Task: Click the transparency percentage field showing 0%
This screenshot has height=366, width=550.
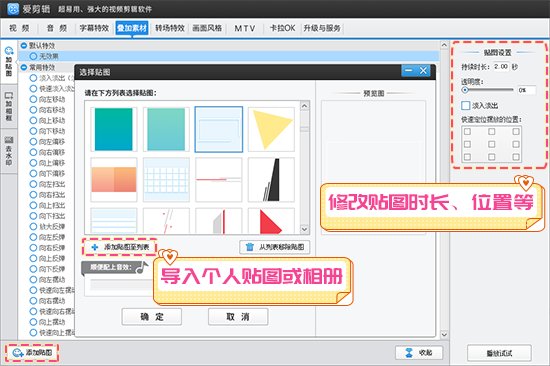Action: click(526, 90)
